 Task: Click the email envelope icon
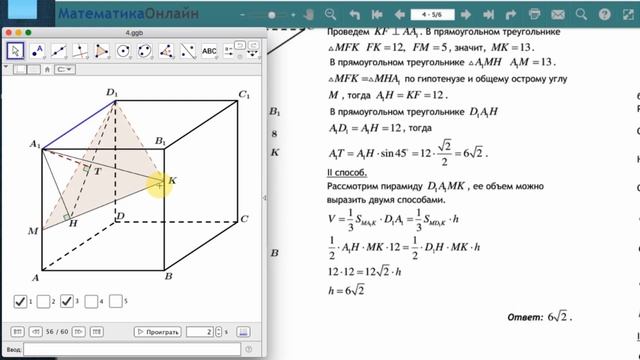558,15
